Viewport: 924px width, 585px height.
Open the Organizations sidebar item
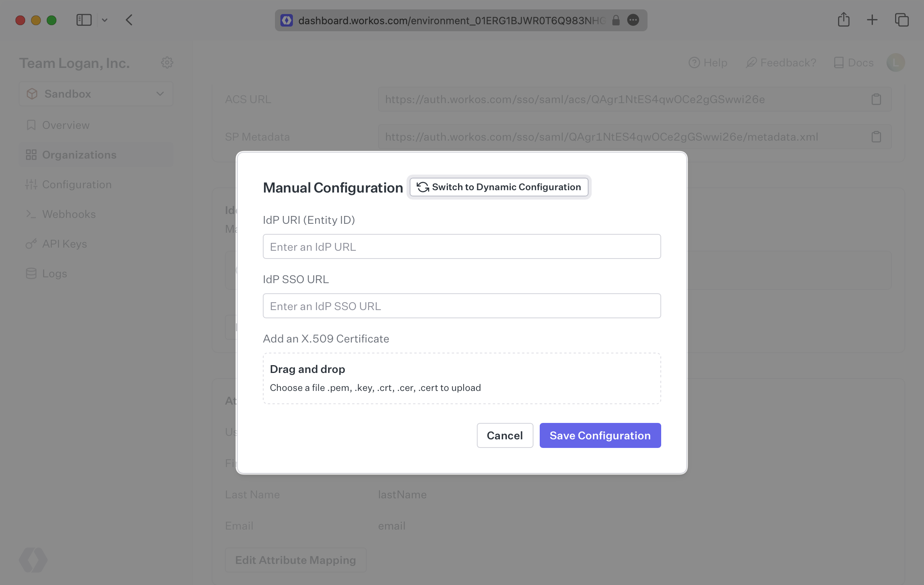pos(79,155)
